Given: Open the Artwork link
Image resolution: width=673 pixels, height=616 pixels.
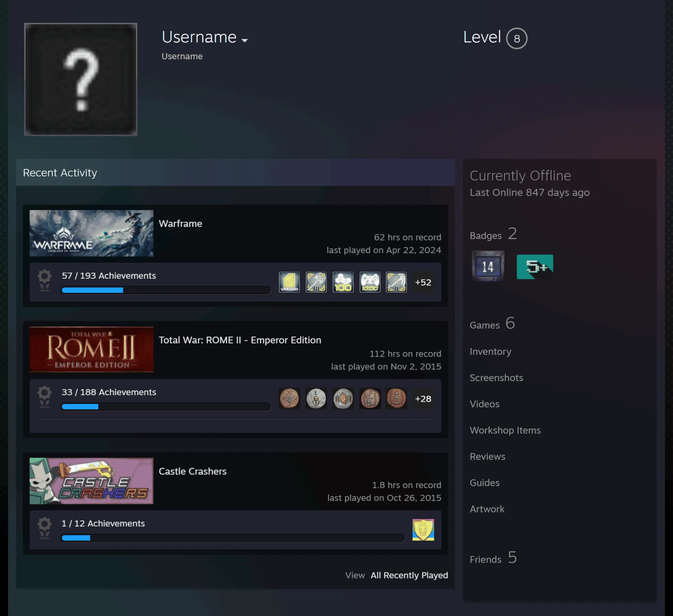Looking at the screenshot, I should pyautogui.click(x=487, y=509).
